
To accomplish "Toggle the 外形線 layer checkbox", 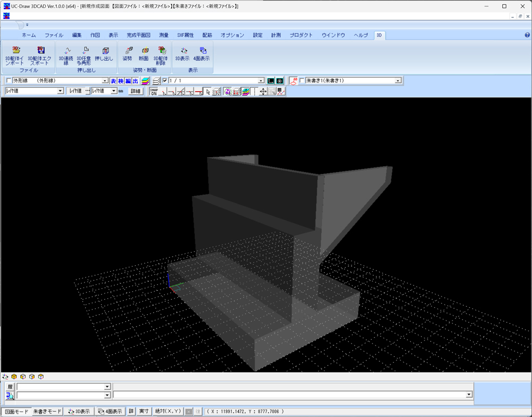I will point(8,80).
